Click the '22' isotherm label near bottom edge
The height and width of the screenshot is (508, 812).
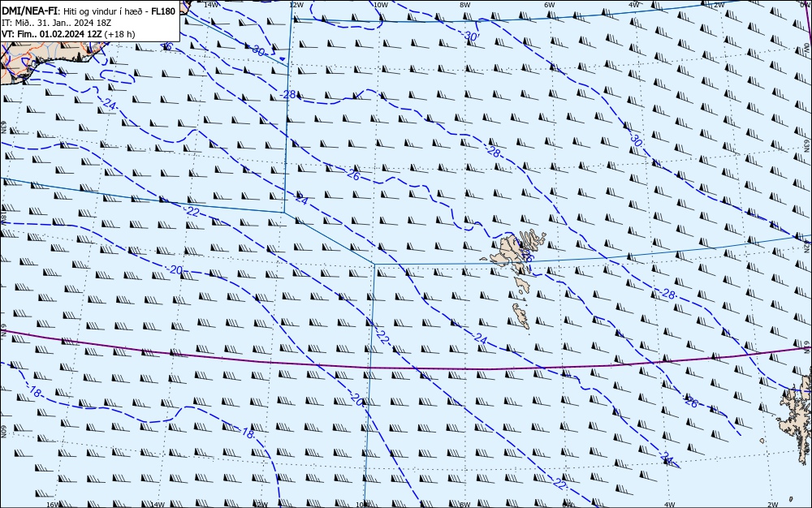click(x=559, y=484)
